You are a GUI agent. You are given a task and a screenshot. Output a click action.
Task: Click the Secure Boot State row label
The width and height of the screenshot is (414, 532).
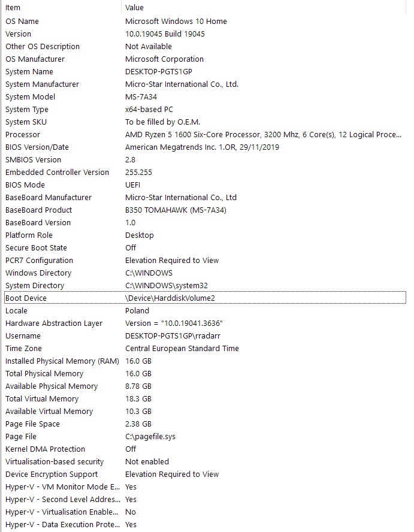tap(36, 247)
